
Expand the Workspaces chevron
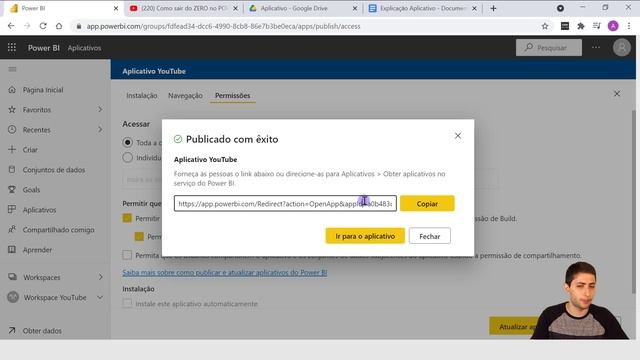(100, 277)
